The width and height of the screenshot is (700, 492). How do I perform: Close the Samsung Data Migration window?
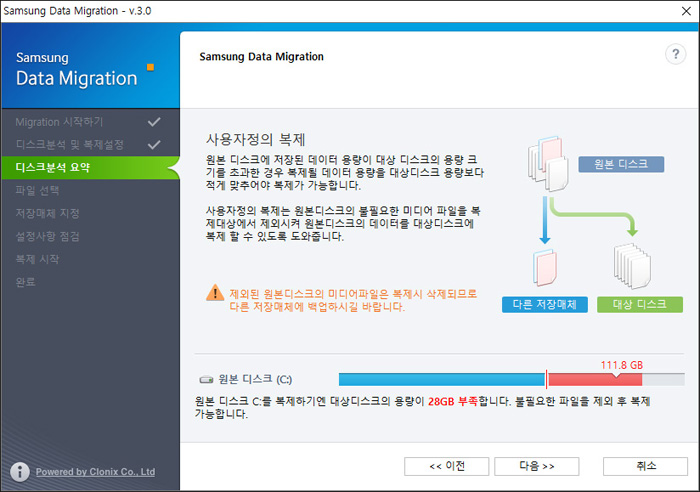tap(686, 11)
